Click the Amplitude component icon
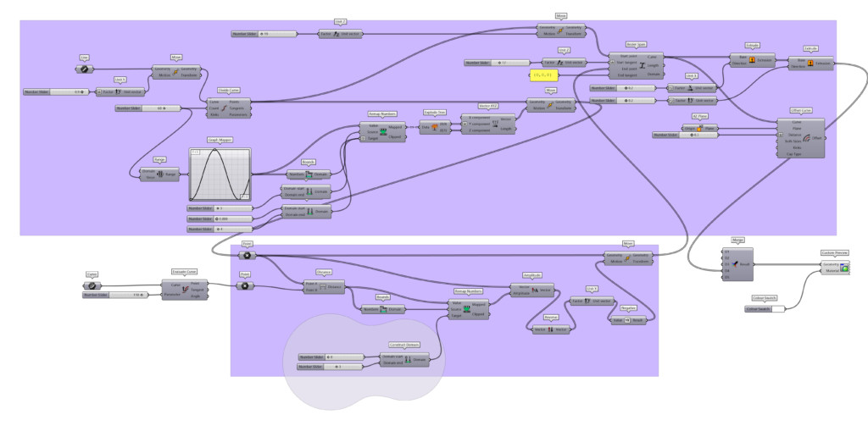 pyautogui.click(x=535, y=290)
